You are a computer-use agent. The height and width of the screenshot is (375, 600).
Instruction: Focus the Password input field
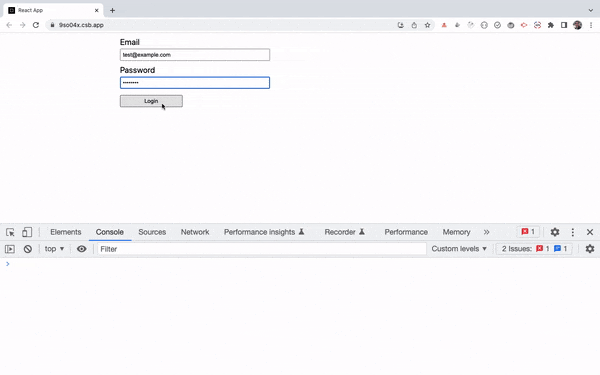[x=195, y=83]
